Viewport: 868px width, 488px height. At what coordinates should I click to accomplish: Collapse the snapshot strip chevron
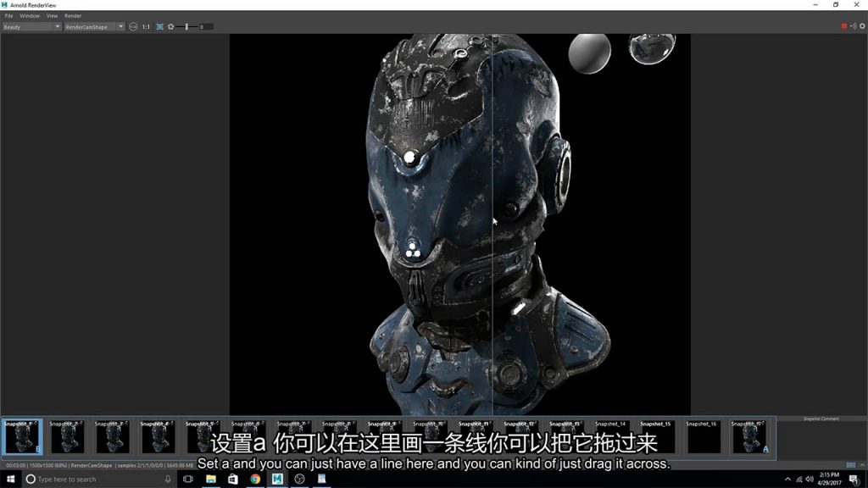(862, 465)
